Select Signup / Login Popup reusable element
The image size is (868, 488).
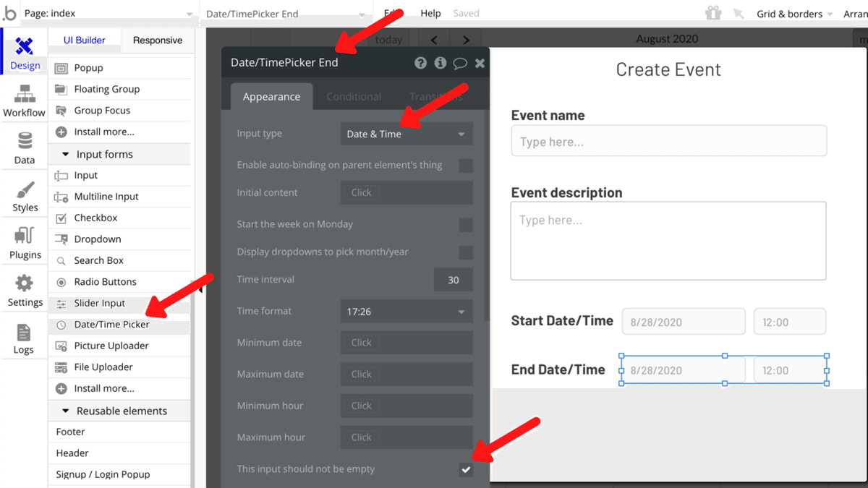(120, 474)
